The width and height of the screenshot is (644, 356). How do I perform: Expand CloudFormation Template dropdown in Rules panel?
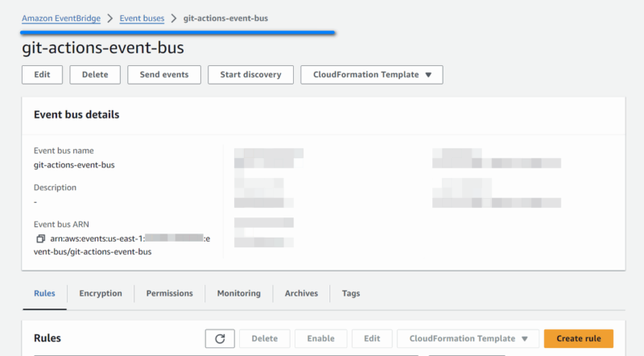pyautogui.click(x=468, y=338)
